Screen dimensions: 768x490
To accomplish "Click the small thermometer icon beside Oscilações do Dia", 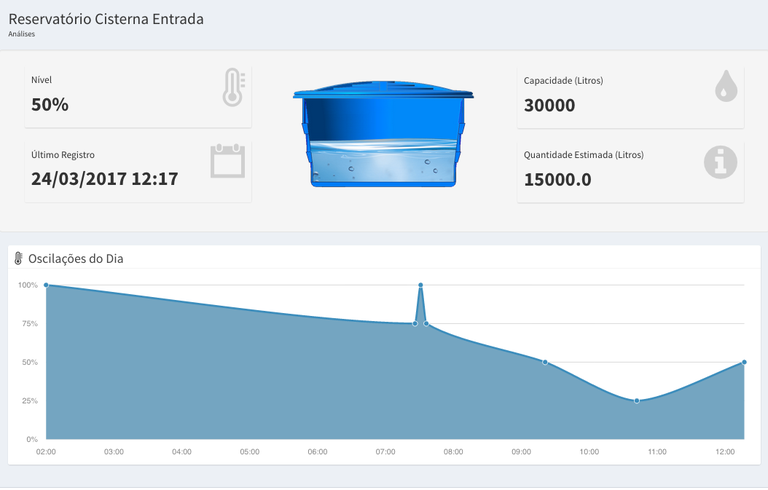I will 18,259.
